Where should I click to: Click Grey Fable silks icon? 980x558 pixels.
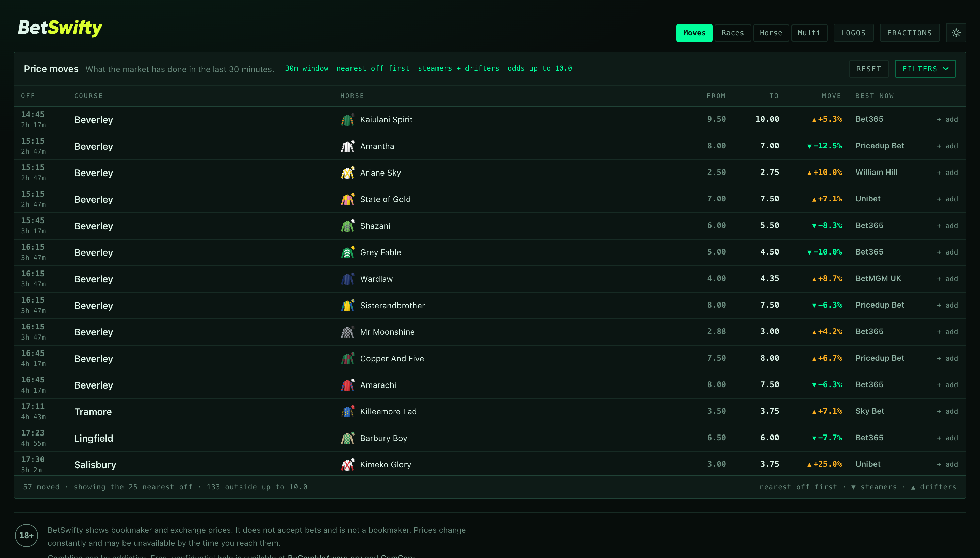click(348, 252)
